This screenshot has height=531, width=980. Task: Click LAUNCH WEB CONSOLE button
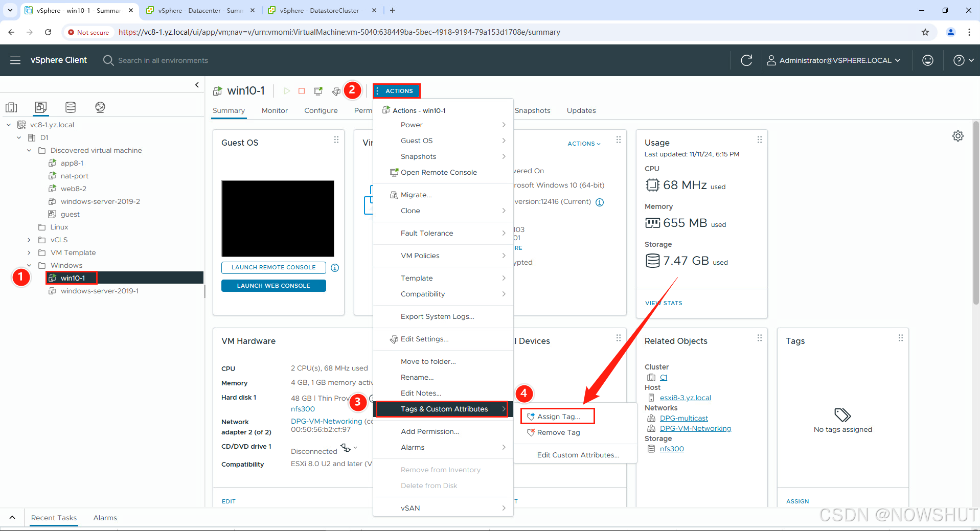(x=274, y=286)
